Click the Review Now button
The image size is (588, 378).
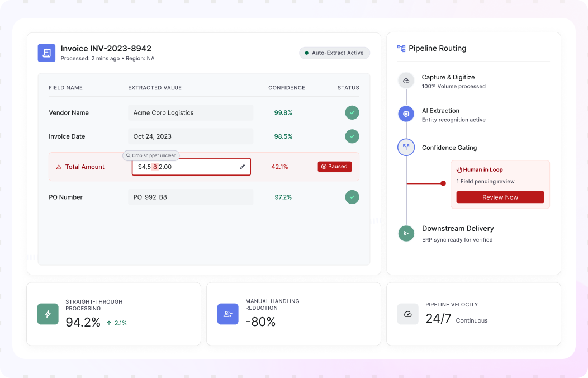tap(500, 197)
